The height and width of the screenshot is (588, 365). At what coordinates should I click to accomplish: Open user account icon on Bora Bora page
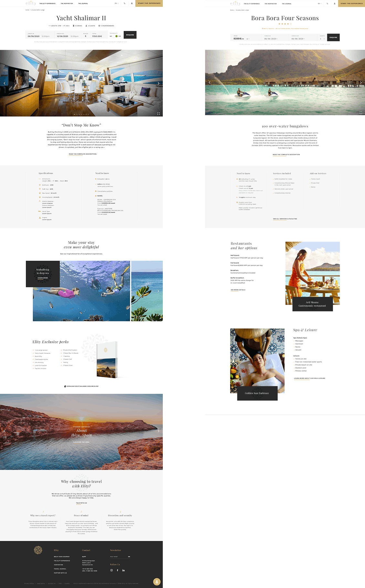click(334, 4)
